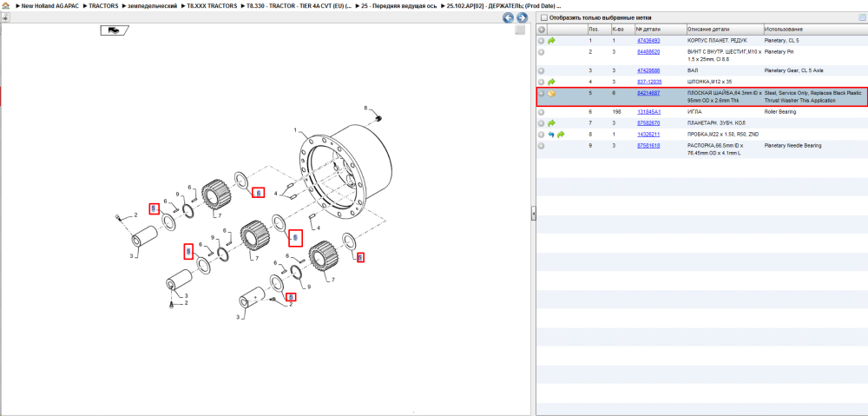
Task: Select the 'Roller Bearing' usage cell
Action: pos(780,112)
